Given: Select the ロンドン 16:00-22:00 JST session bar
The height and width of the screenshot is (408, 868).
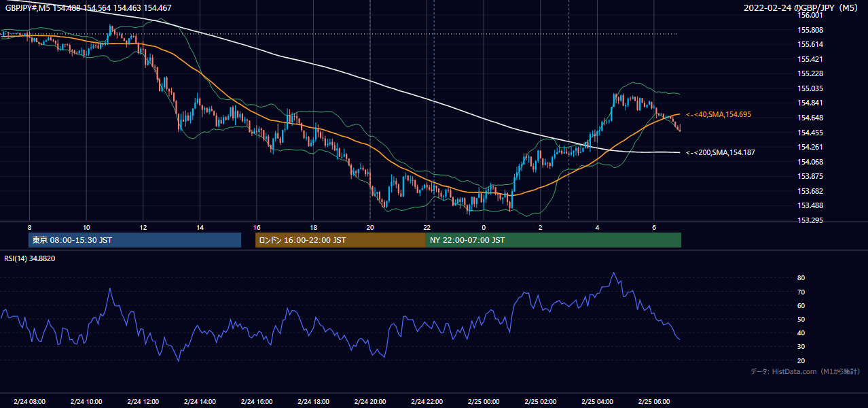Looking at the screenshot, I should 340,240.
